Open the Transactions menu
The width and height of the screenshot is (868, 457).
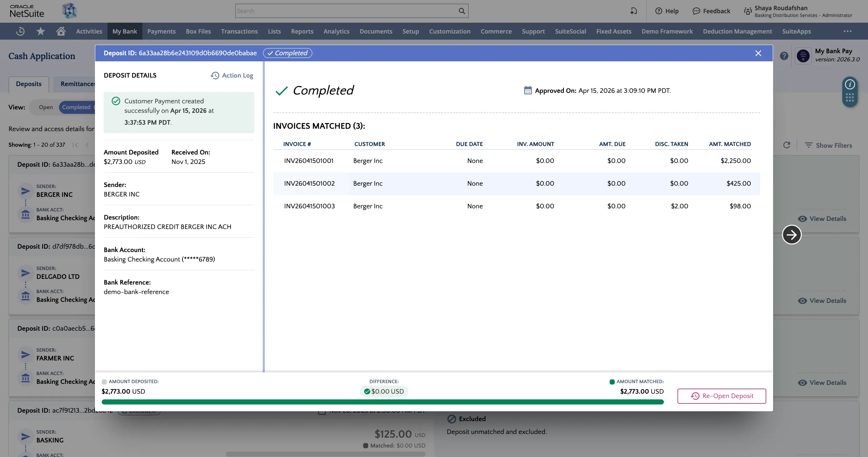pos(239,31)
